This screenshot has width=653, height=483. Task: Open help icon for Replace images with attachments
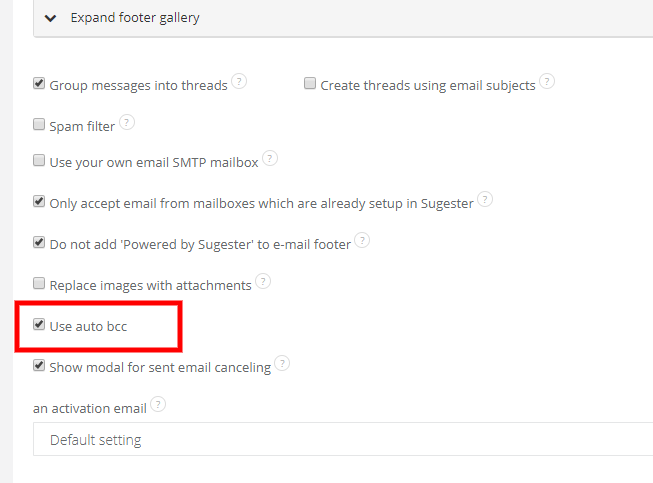(x=263, y=282)
